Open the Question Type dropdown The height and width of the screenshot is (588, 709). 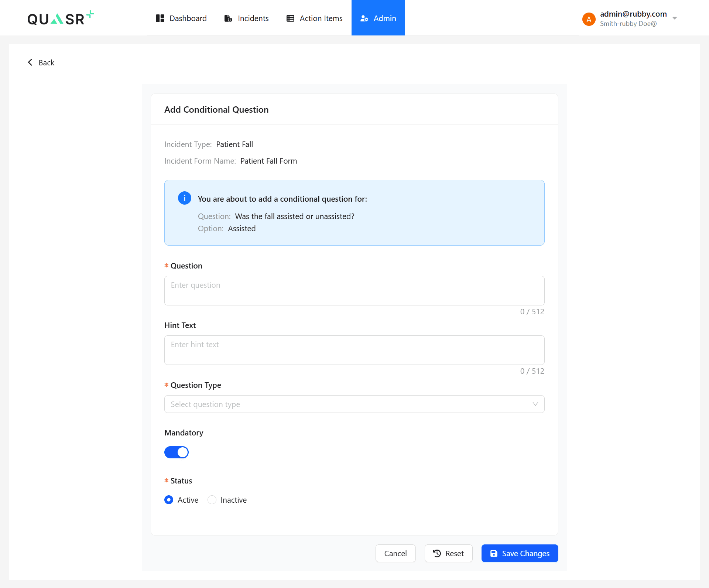[347, 404]
